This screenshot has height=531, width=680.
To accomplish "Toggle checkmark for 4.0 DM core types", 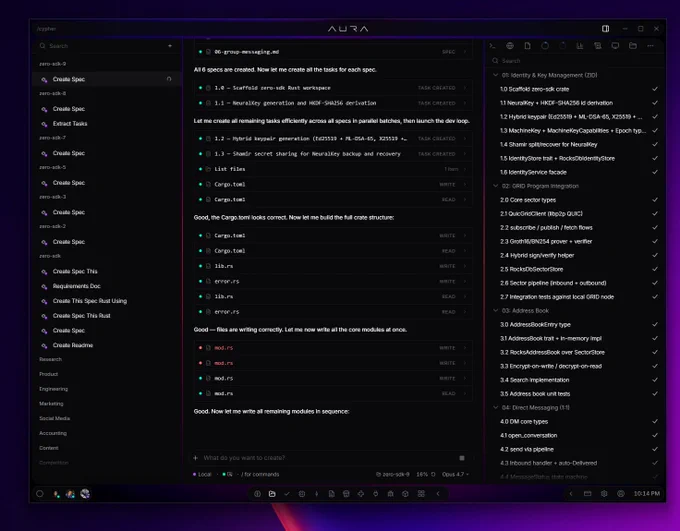I will click(655, 421).
